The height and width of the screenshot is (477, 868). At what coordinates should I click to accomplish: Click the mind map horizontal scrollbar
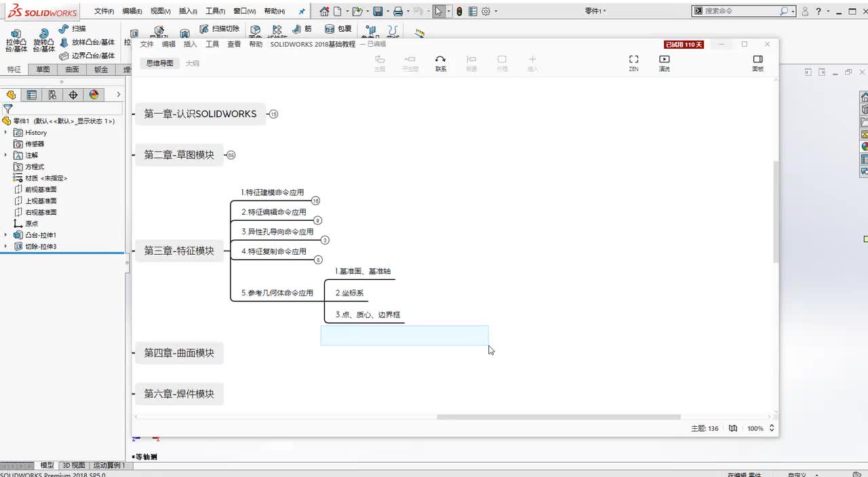(559, 417)
